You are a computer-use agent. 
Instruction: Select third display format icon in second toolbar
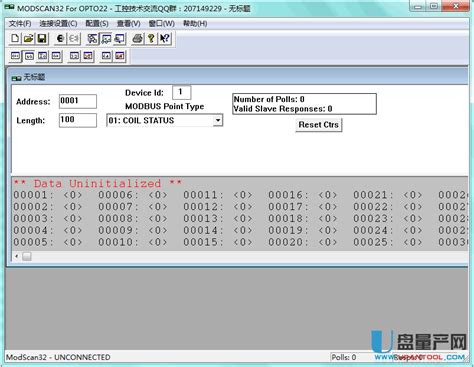pyautogui.click(x=43, y=56)
